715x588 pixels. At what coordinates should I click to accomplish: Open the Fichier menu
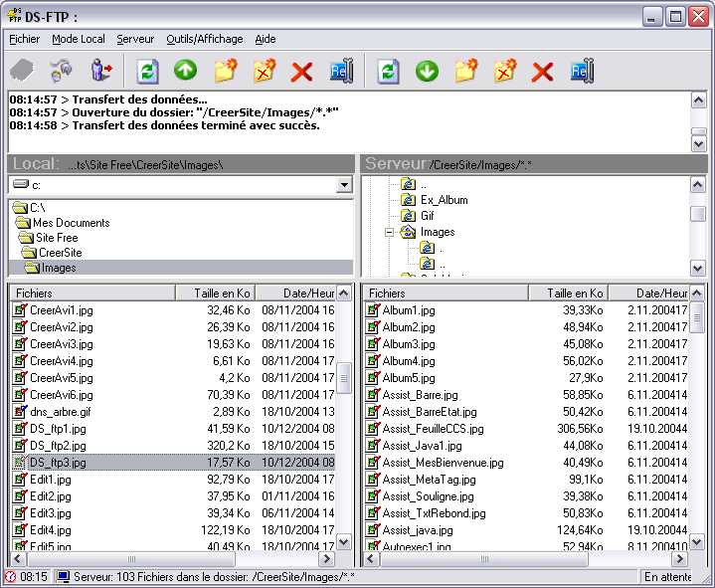pos(25,39)
